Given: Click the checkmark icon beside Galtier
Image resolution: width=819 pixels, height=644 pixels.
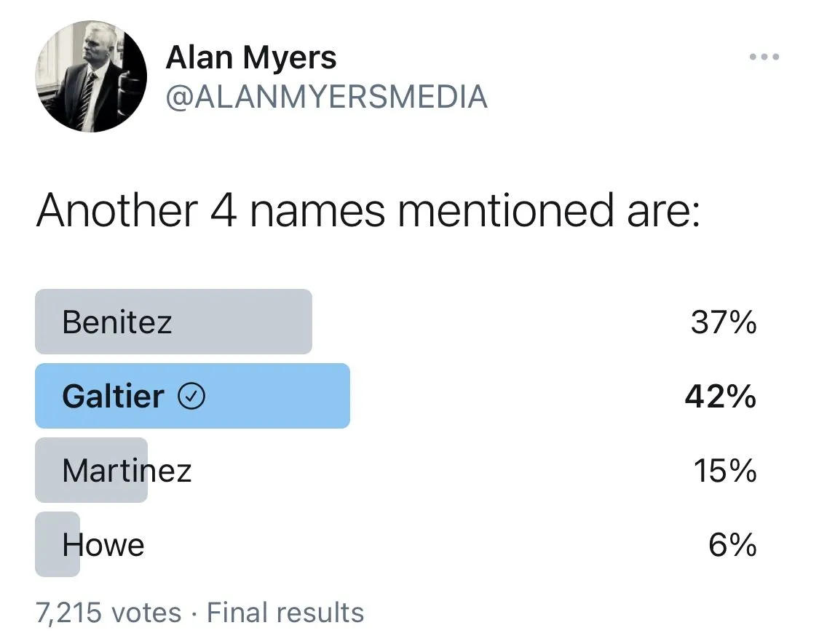Looking at the screenshot, I should 191,397.
